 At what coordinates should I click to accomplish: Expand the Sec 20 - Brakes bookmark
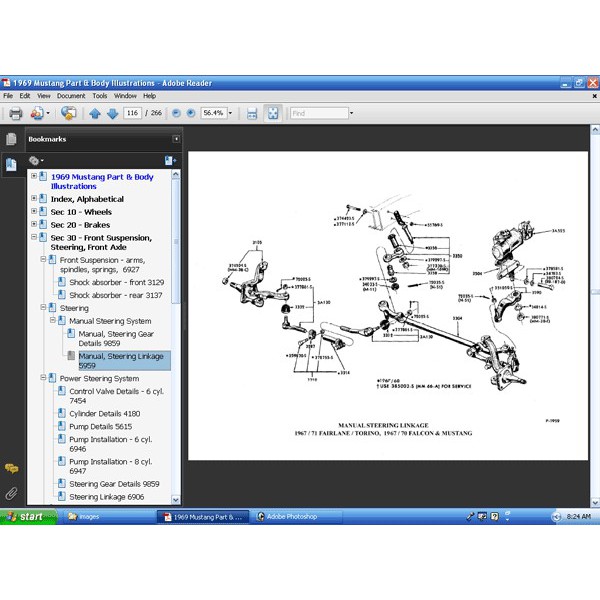[x=34, y=224]
